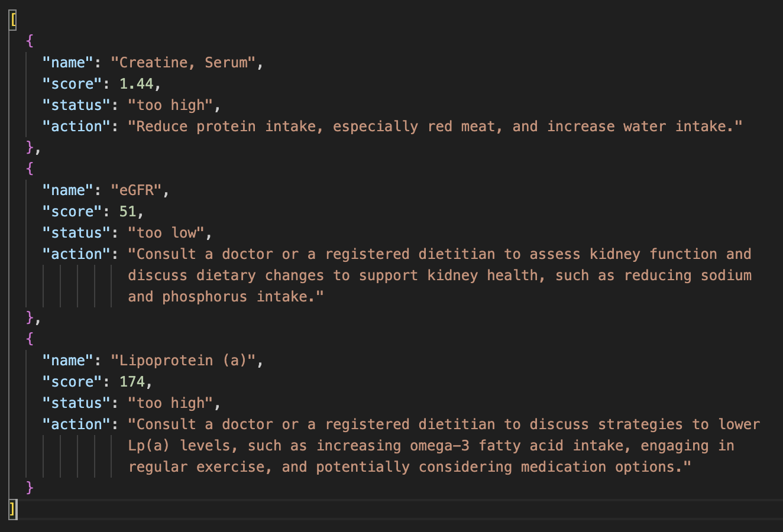Click the "name" key in the first object
783x532 pixels.
68,63
